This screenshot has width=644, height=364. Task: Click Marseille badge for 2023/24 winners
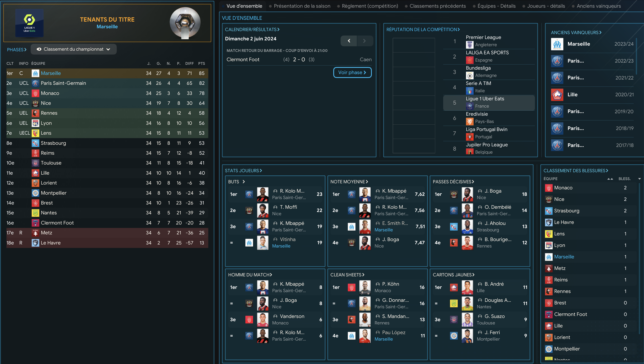pos(557,44)
